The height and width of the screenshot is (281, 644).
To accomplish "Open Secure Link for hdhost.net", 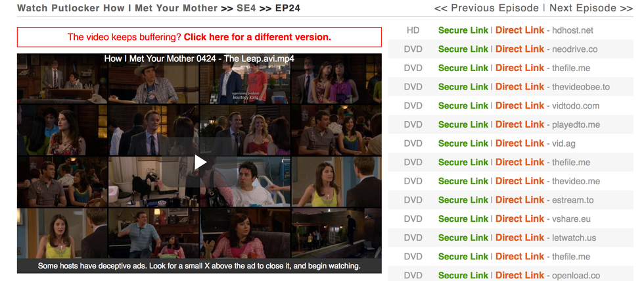I will pos(463,30).
